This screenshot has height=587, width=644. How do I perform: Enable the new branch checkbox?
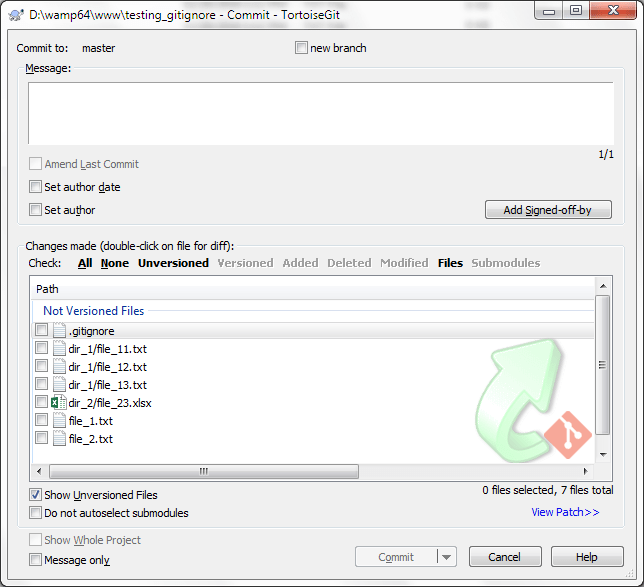coord(301,48)
